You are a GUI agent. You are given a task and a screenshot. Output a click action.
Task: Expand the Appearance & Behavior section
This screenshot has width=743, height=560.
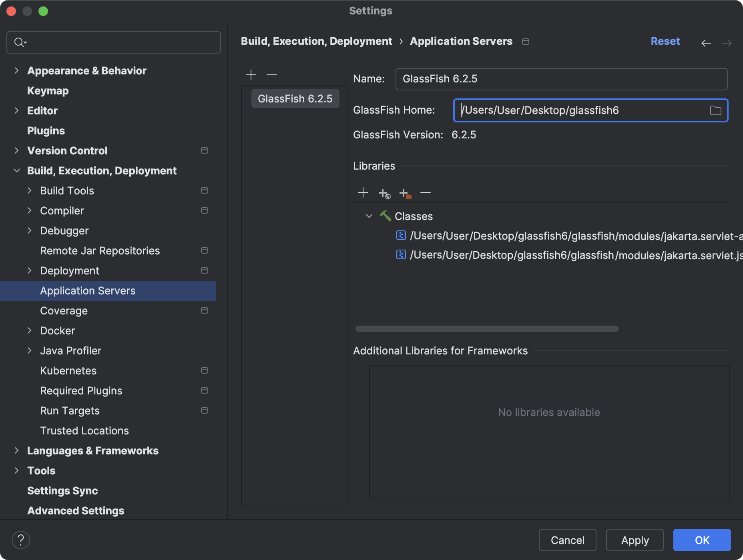(16, 70)
